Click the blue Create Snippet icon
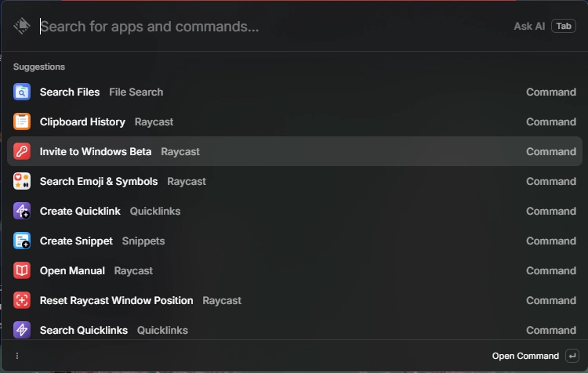Screen dimensions: 588x373 click(22, 241)
